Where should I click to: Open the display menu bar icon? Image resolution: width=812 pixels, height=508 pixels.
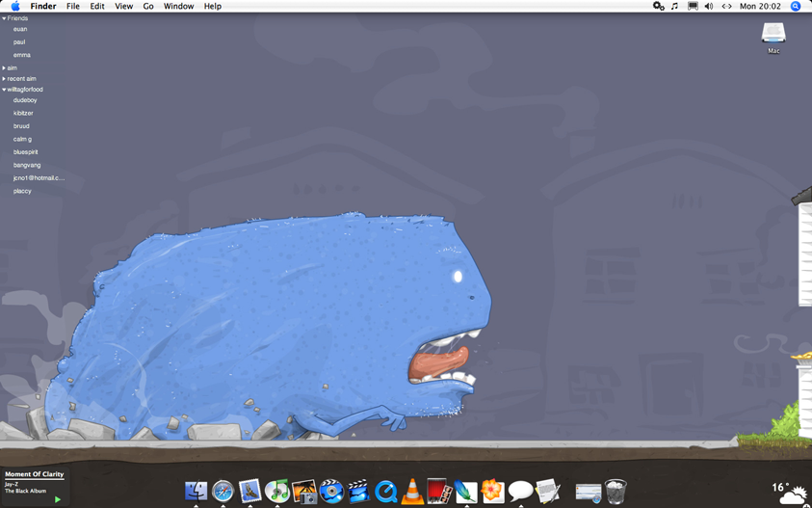[693, 6]
